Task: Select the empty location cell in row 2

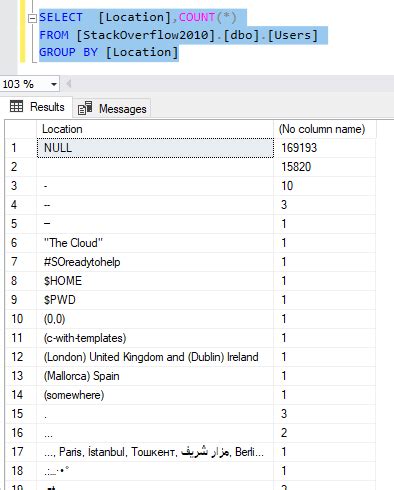Action: 155,167
